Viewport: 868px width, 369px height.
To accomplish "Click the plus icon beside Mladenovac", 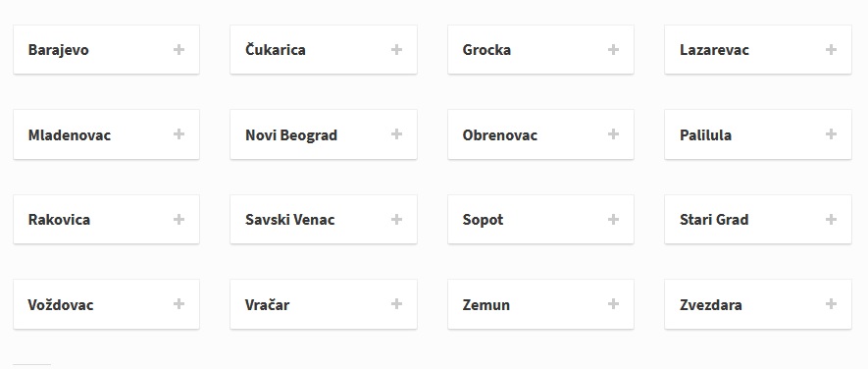I will [179, 134].
